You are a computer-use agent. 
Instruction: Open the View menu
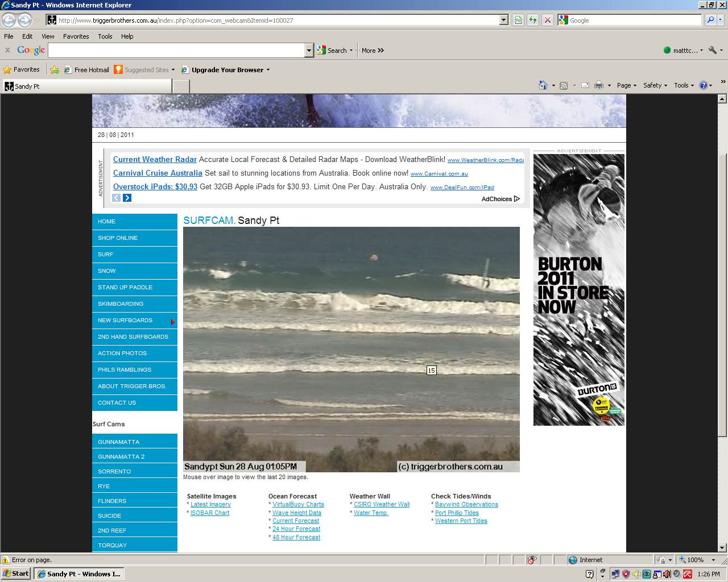tap(48, 36)
